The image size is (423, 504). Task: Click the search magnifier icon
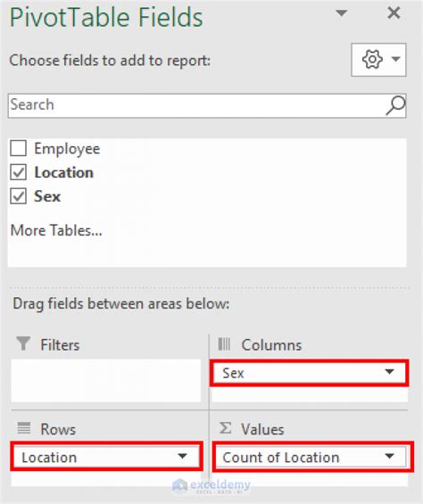[395, 105]
